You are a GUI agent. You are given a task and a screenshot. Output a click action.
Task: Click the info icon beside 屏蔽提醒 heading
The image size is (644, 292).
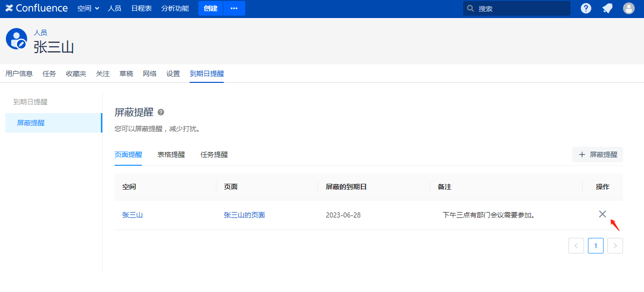click(161, 113)
